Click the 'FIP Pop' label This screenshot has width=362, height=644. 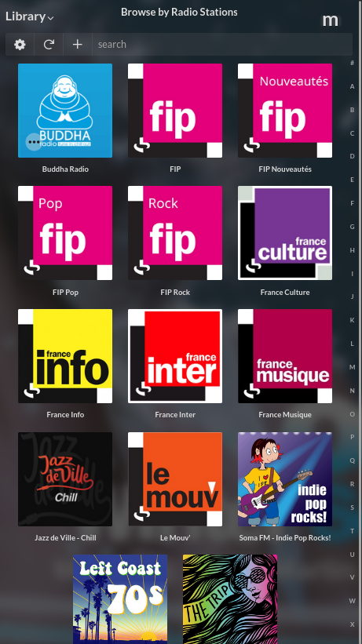(65, 293)
